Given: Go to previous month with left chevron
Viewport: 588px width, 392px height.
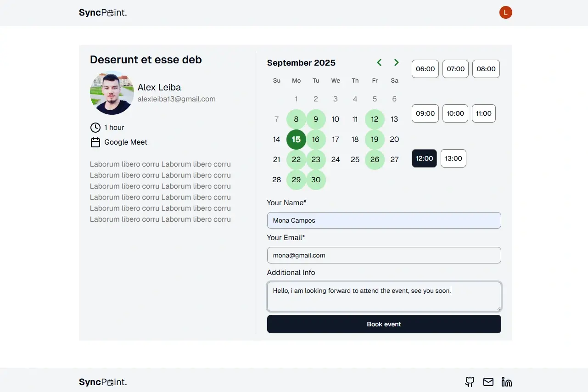Looking at the screenshot, I should pyautogui.click(x=379, y=62).
